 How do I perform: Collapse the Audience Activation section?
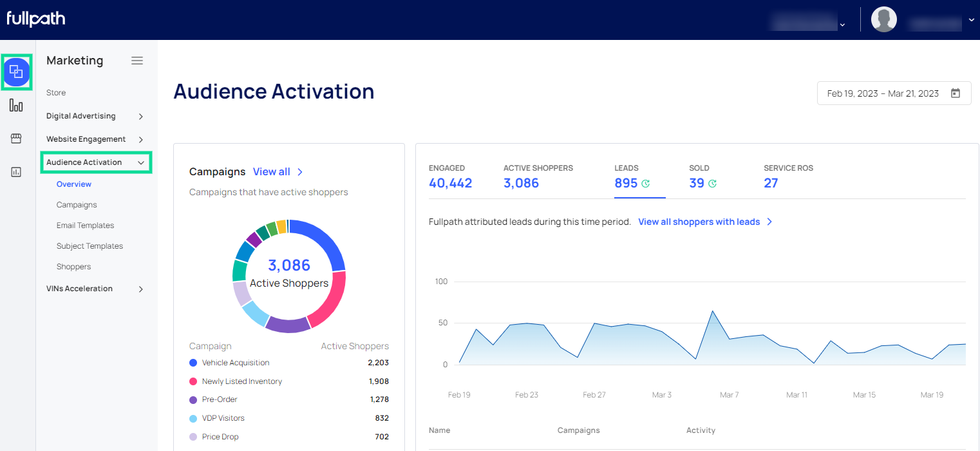140,163
